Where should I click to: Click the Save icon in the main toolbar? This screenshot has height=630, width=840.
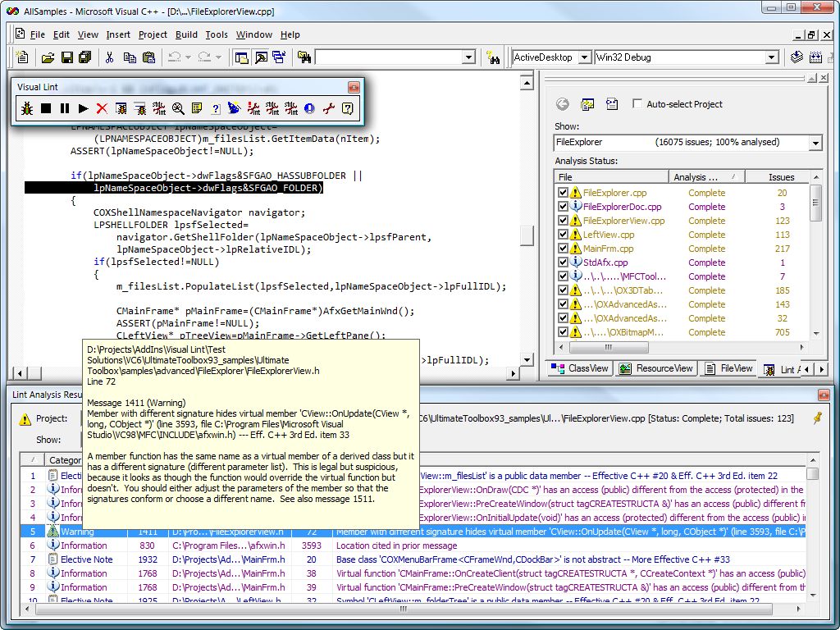point(66,57)
